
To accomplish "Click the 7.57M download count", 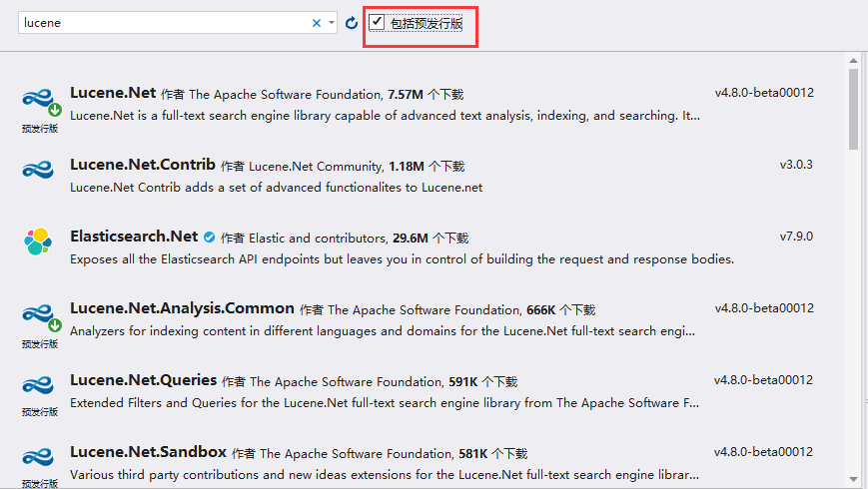I will (x=406, y=95).
